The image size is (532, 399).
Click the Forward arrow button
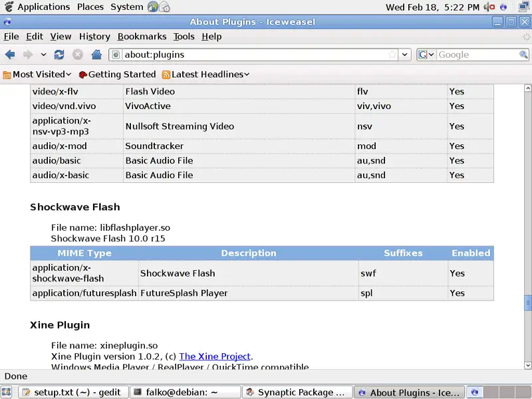coord(28,55)
